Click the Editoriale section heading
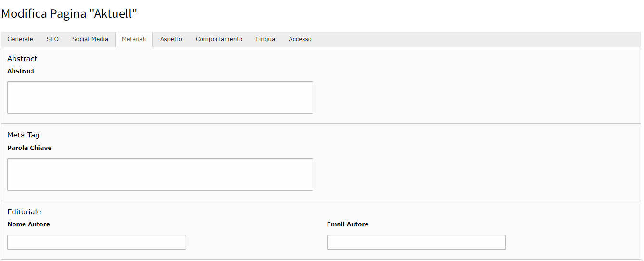 click(x=24, y=212)
